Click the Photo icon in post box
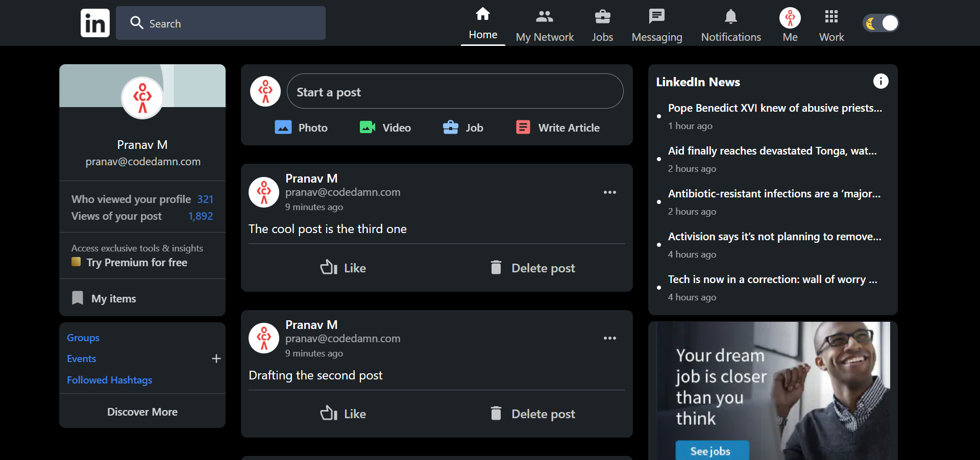Image resolution: width=980 pixels, height=460 pixels. click(283, 127)
